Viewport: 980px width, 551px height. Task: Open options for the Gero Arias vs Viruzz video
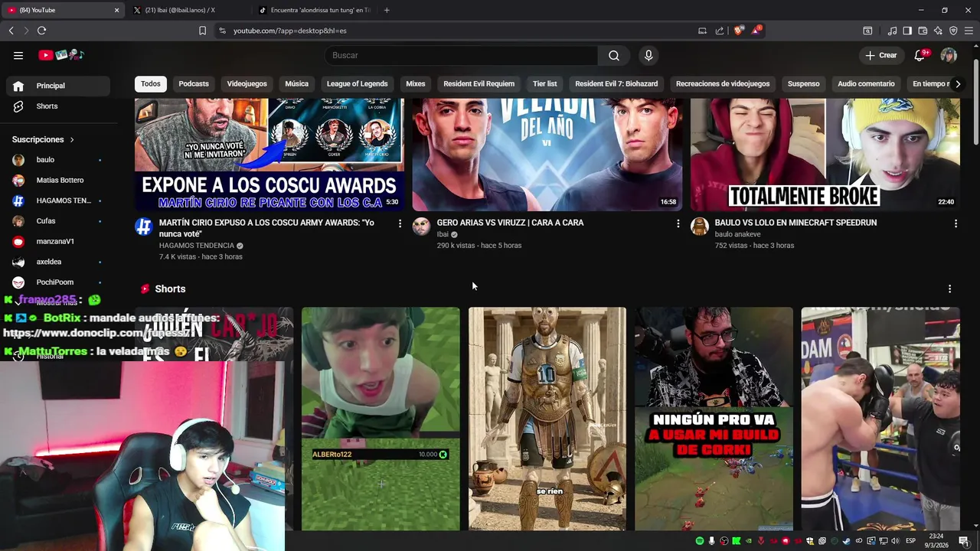[x=678, y=223]
